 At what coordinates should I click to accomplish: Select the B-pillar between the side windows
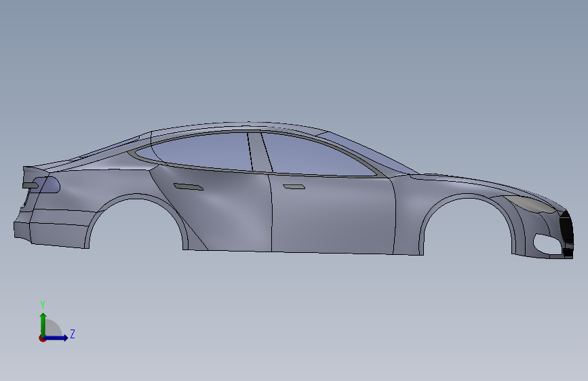pyautogui.click(x=260, y=153)
